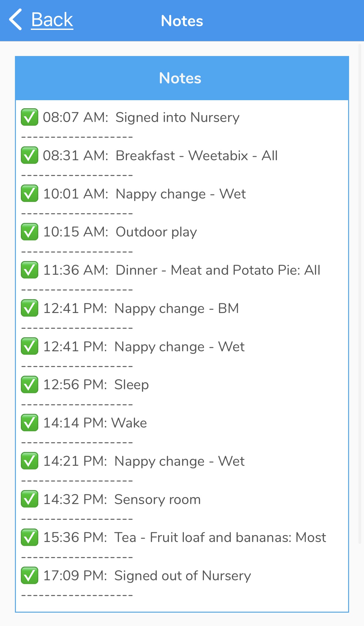Click the checkmark beside Meat and Potato Pie dinner

click(x=30, y=270)
